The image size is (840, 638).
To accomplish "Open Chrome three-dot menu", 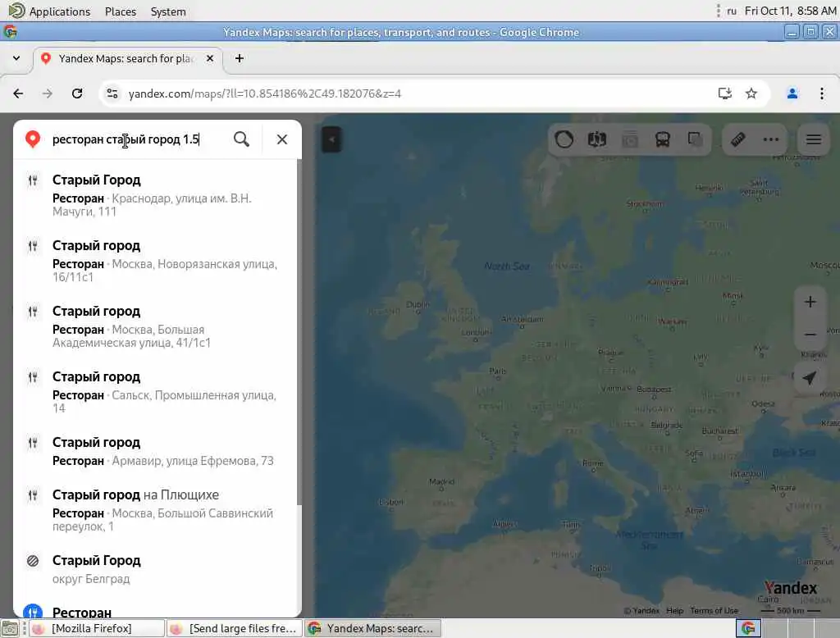I will tap(822, 93).
